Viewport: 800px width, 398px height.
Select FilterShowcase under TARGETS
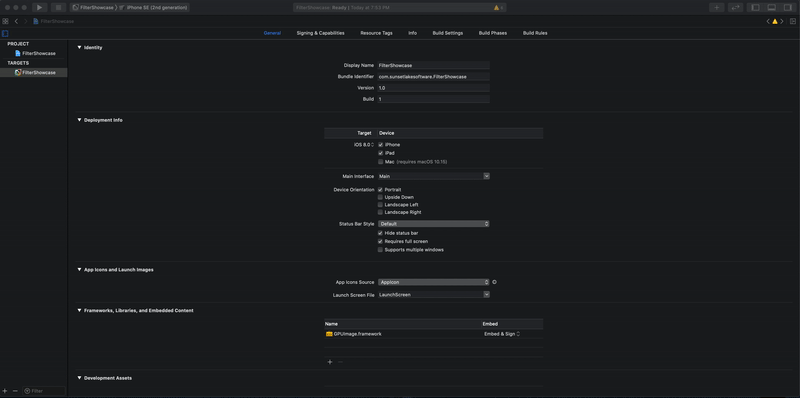pos(34,72)
